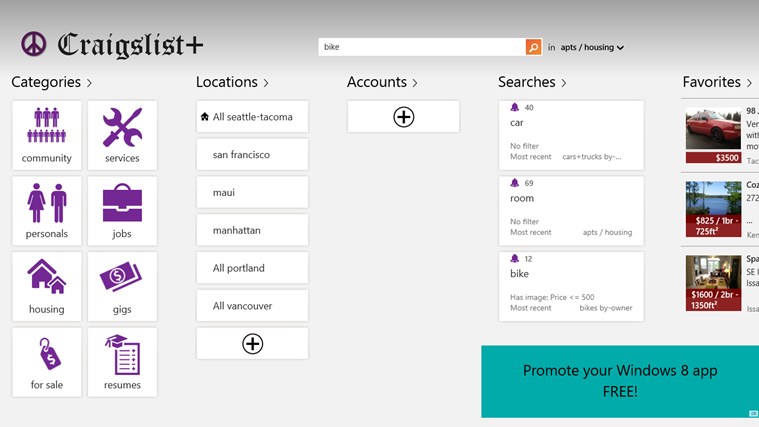The image size is (759, 427).
Task: Open the saved car search card
Action: point(571,135)
